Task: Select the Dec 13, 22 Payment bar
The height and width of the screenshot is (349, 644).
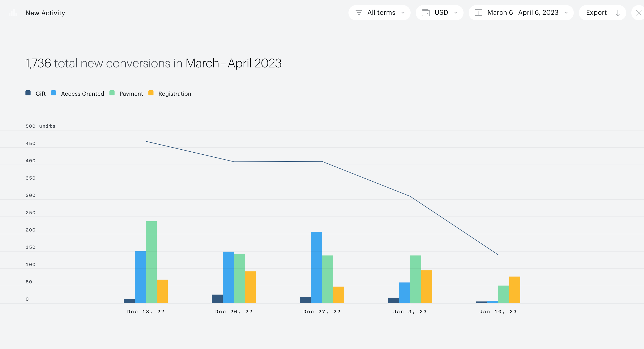Action: (x=151, y=262)
